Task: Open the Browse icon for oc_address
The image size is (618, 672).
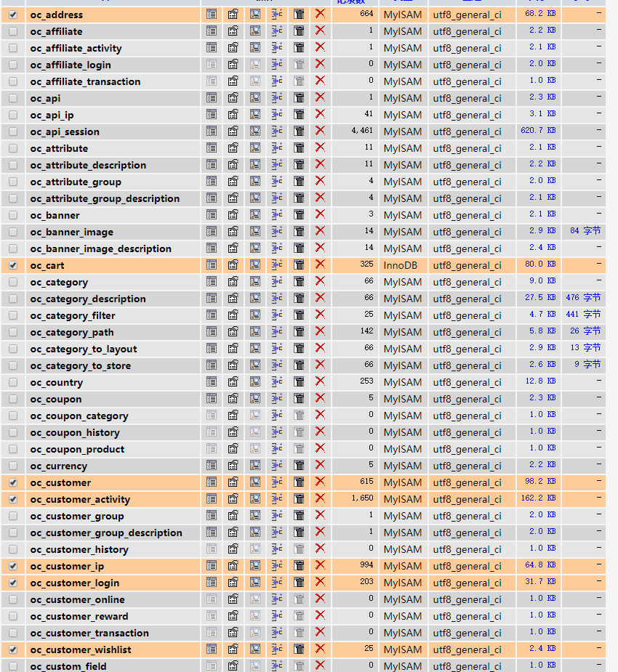Action: 212,14
